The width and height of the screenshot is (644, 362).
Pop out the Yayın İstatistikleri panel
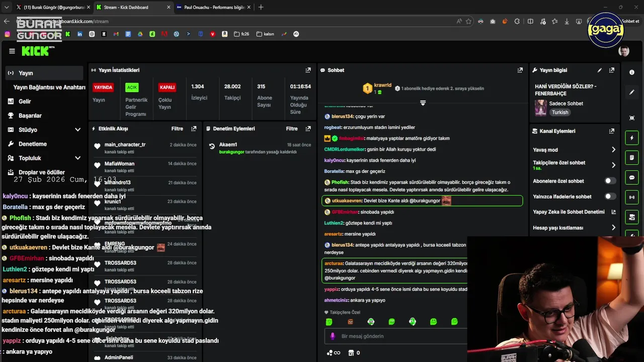point(308,70)
